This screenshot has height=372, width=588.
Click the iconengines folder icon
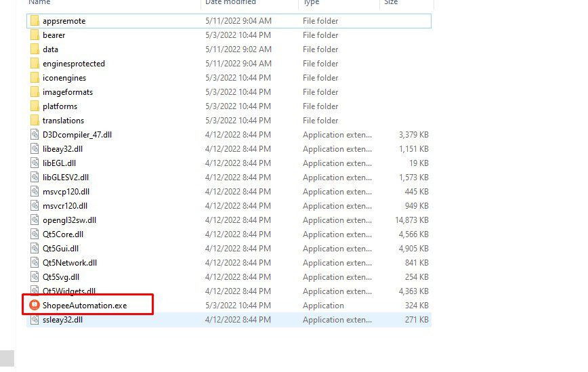pos(35,78)
